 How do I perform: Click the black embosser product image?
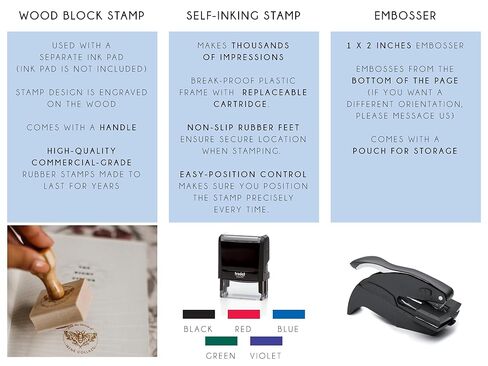pos(404,293)
